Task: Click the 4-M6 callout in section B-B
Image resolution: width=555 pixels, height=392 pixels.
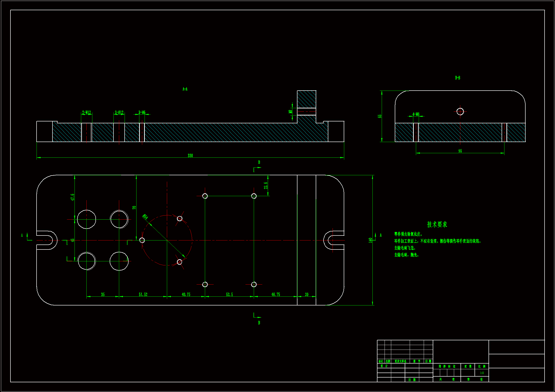Action: [416, 114]
